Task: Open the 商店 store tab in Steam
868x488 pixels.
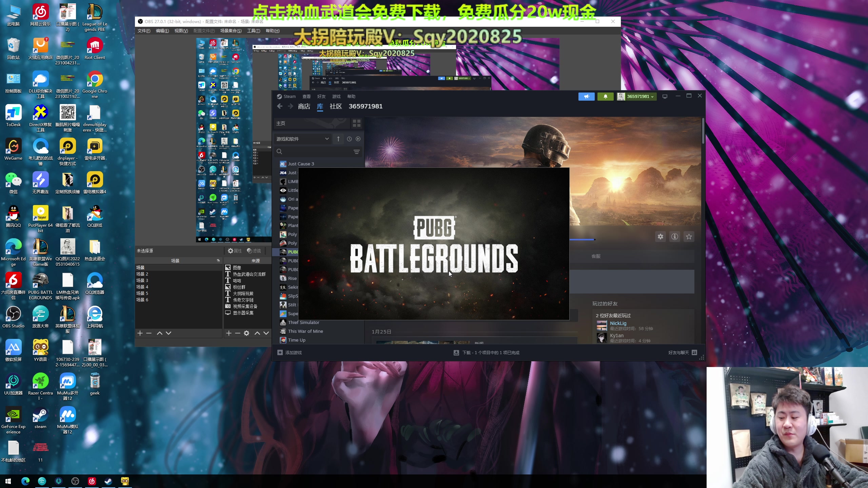Action: point(304,106)
